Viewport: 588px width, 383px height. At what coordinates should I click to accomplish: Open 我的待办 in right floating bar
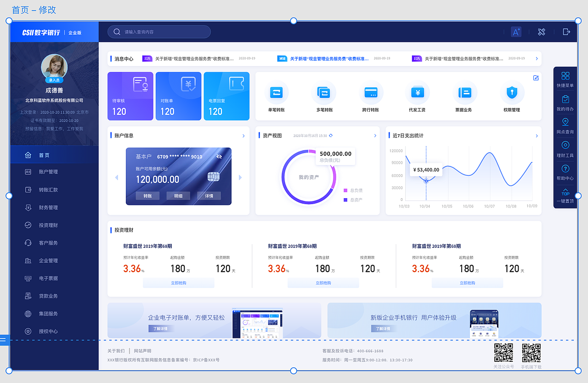[x=565, y=103]
